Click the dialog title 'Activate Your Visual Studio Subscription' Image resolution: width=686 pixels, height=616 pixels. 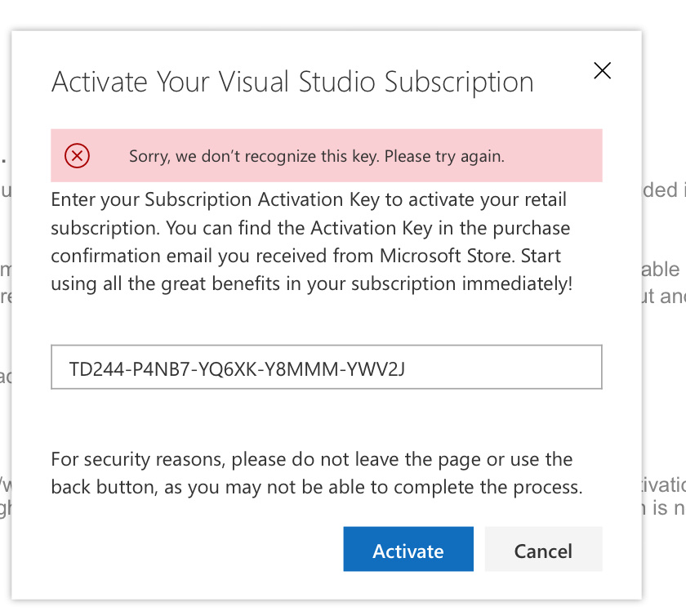[x=292, y=82]
